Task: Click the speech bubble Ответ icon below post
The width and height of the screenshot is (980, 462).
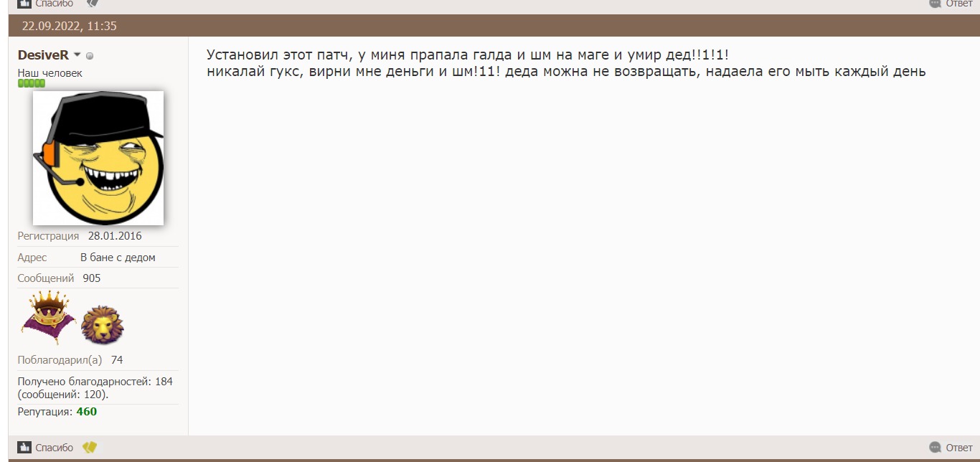Action: pyautogui.click(x=935, y=448)
